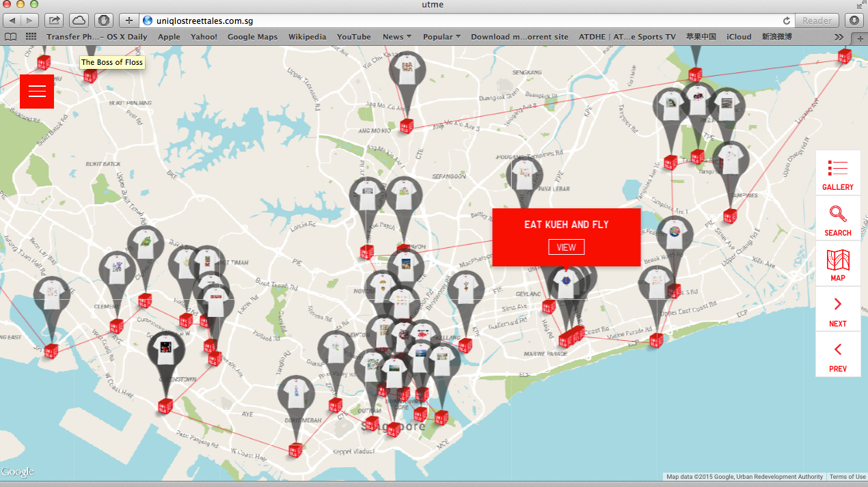
Task: Open Google Maps bookmark
Action: 252,37
